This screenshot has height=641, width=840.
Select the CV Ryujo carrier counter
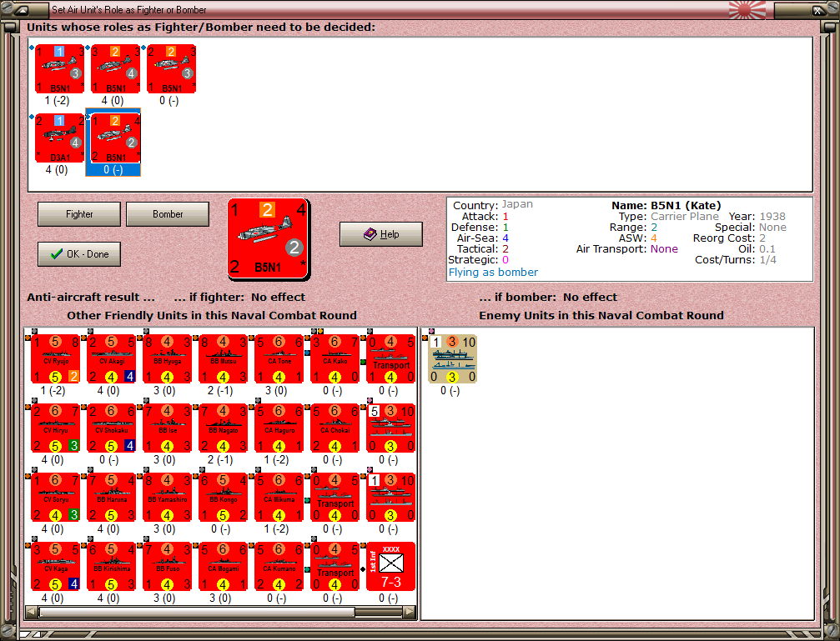coord(56,358)
